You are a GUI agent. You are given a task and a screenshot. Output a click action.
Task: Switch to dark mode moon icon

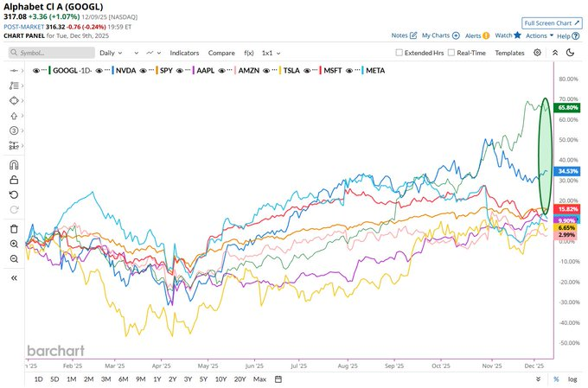(x=570, y=53)
